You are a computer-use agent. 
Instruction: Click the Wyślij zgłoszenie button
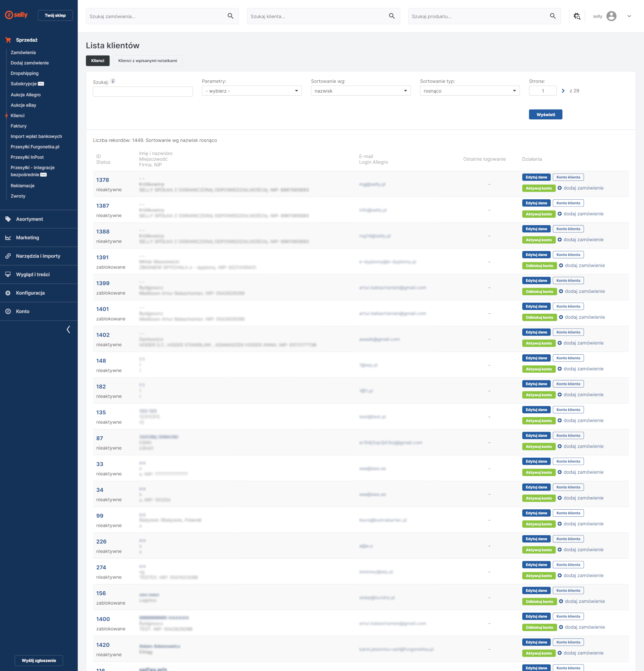tap(39, 660)
